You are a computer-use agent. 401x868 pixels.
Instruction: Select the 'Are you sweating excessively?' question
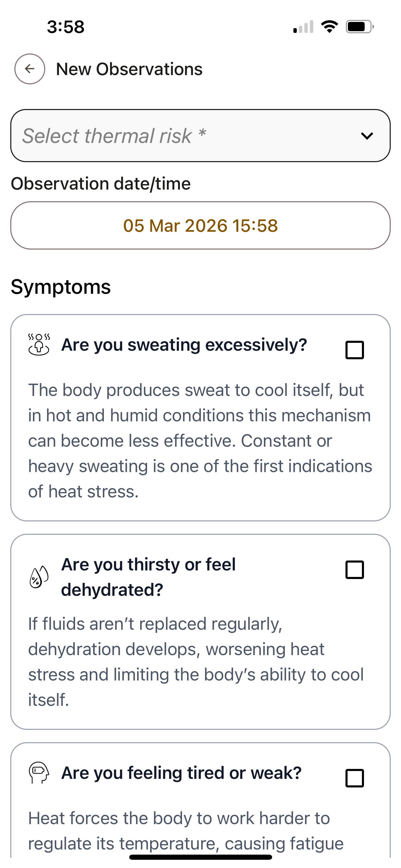pos(184,345)
